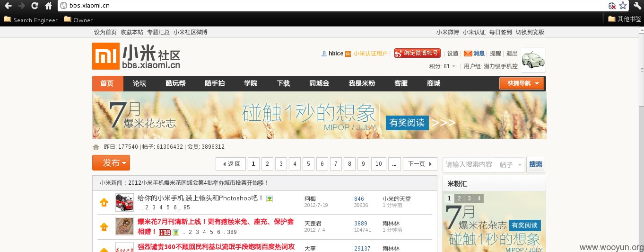Reload the page with refresh icon

pyautogui.click(x=35, y=6)
